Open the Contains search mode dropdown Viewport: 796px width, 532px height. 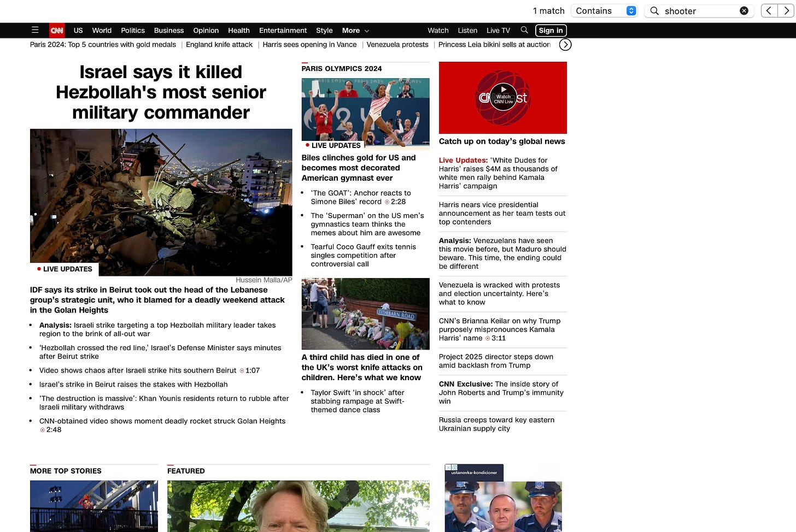[x=605, y=11]
